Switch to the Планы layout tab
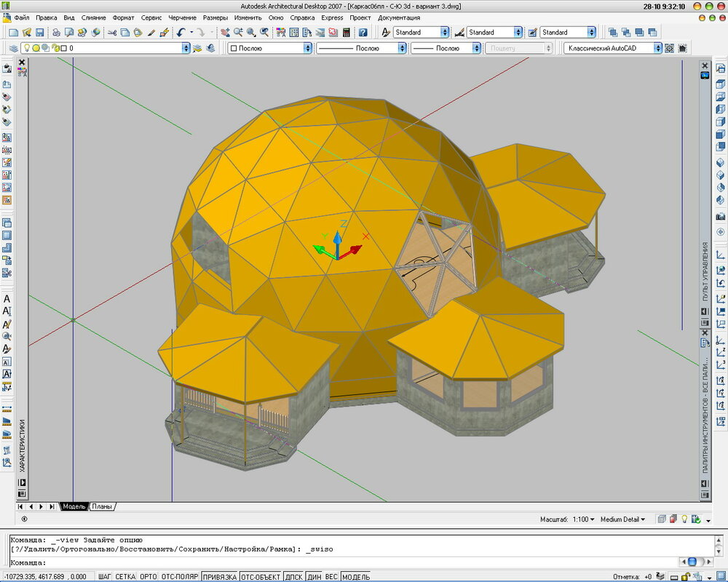Viewport: 728px width, 582px height. [x=102, y=506]
